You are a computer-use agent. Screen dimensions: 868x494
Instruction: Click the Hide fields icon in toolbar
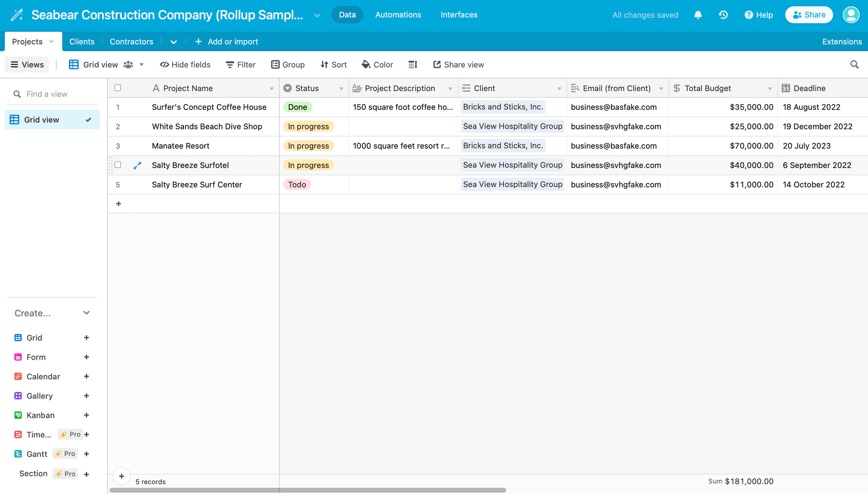pyautogui.click(x=185, y=64)
